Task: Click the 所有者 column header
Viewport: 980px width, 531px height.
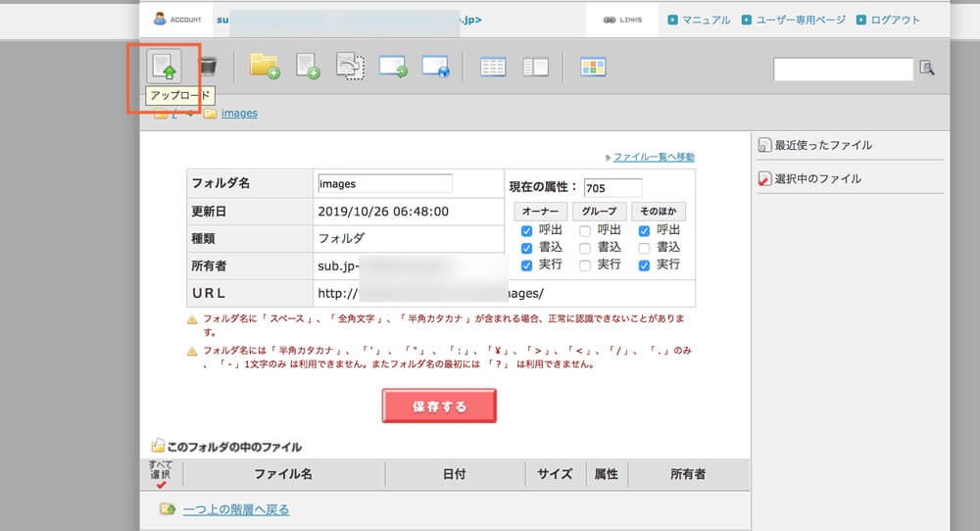Action: 688,474
